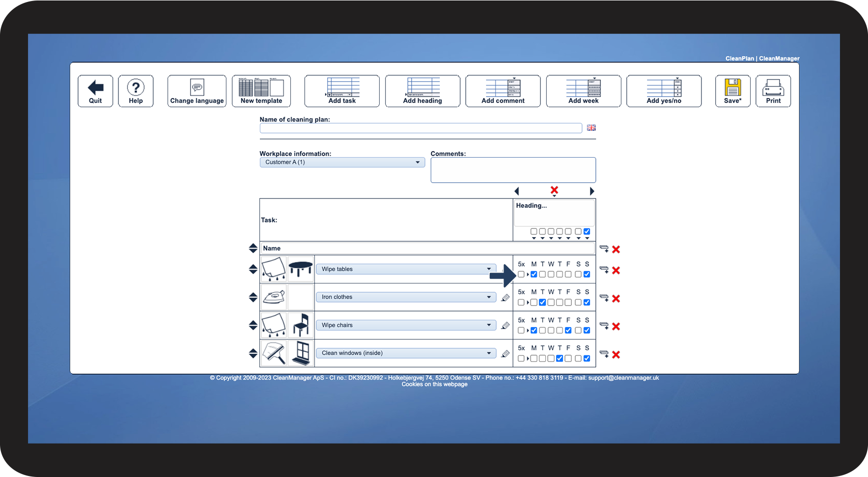Open the Cookies on this webpage link
Image resolution: width=868 pixels, height=477 pixels.
point(434,385)
